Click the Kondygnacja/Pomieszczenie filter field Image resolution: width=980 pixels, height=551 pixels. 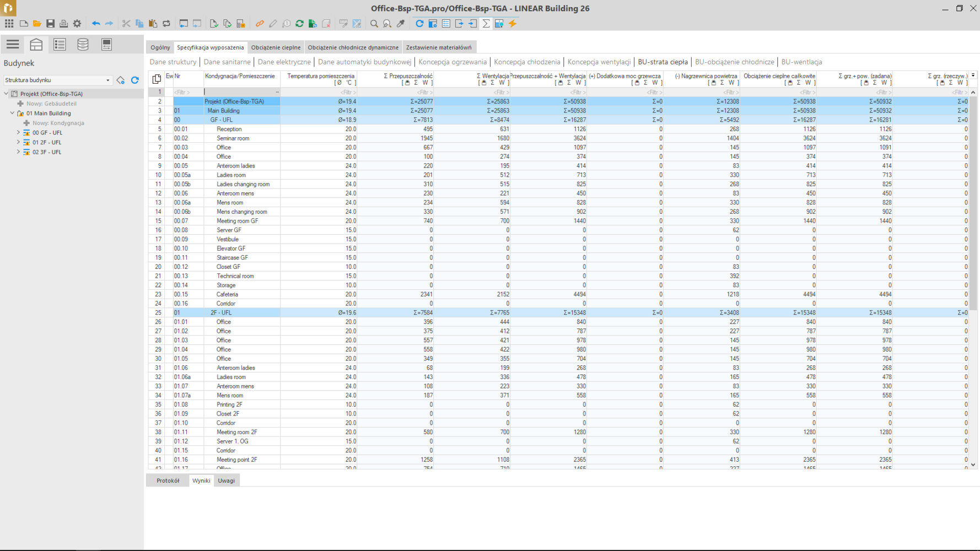coord(240,92)
